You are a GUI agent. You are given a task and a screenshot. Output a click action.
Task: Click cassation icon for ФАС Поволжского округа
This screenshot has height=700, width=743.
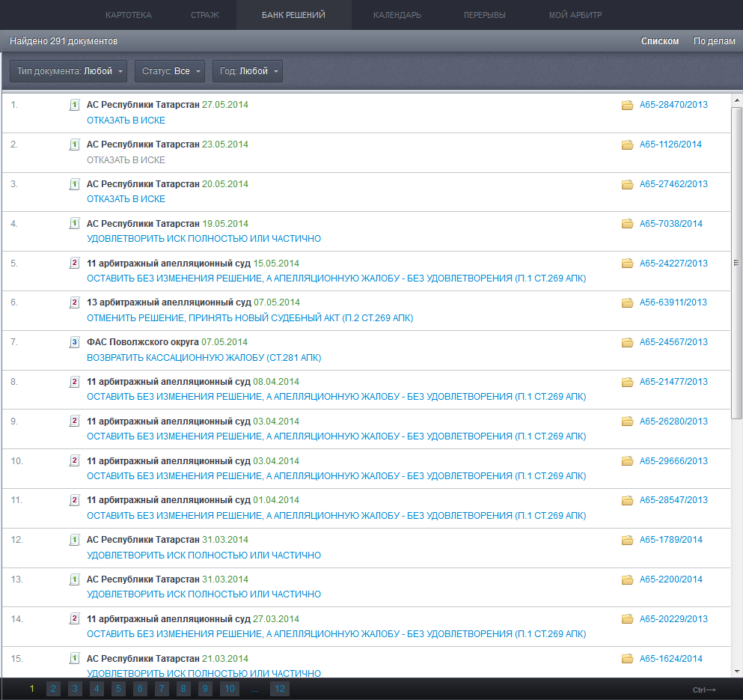click(x=74, y=342)
